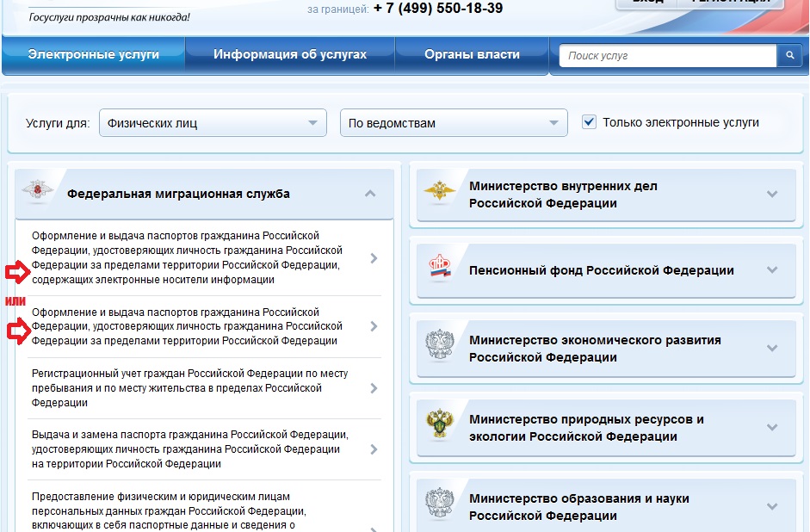Viewport: 810px width, 532px height.
Task: Click arrow beside Регистрационный учет граждан service
Action: [x=374, y=388]
